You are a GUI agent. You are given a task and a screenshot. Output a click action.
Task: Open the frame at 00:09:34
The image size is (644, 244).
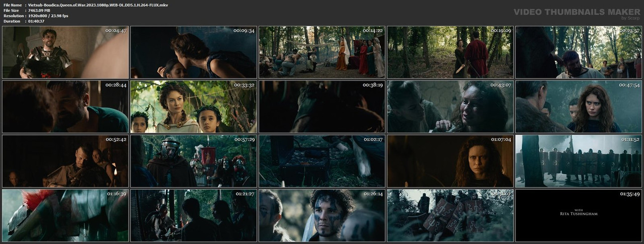194,52
